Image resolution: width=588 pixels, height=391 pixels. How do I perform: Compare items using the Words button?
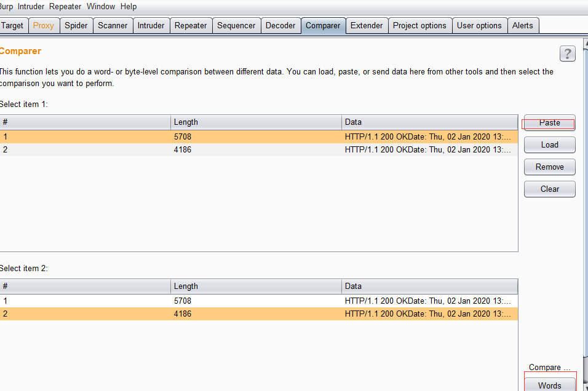(550, 385)
